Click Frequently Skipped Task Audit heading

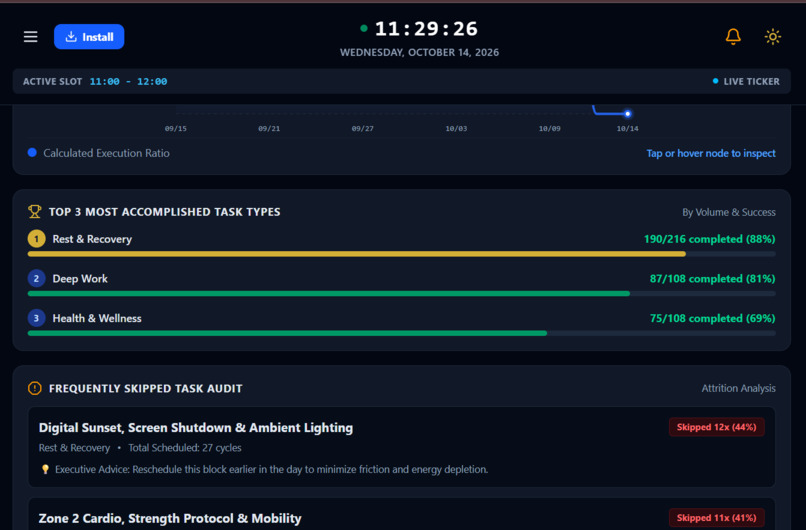click(145, 389)
